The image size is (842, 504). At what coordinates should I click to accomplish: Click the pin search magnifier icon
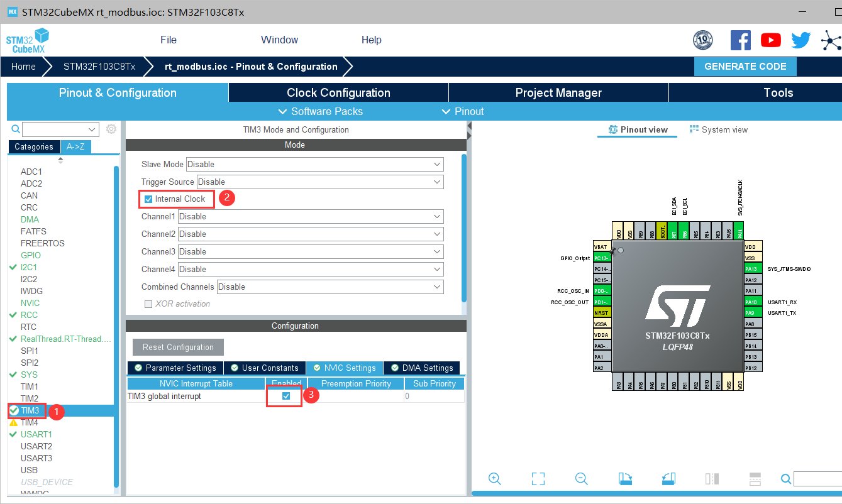coord(785,479)
